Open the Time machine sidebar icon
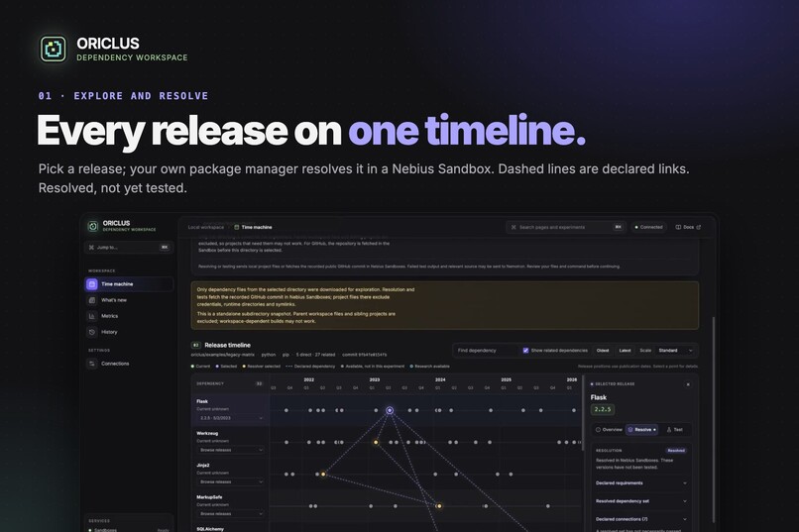This screenshot has width=799, height=532. (x=92, y=284)
